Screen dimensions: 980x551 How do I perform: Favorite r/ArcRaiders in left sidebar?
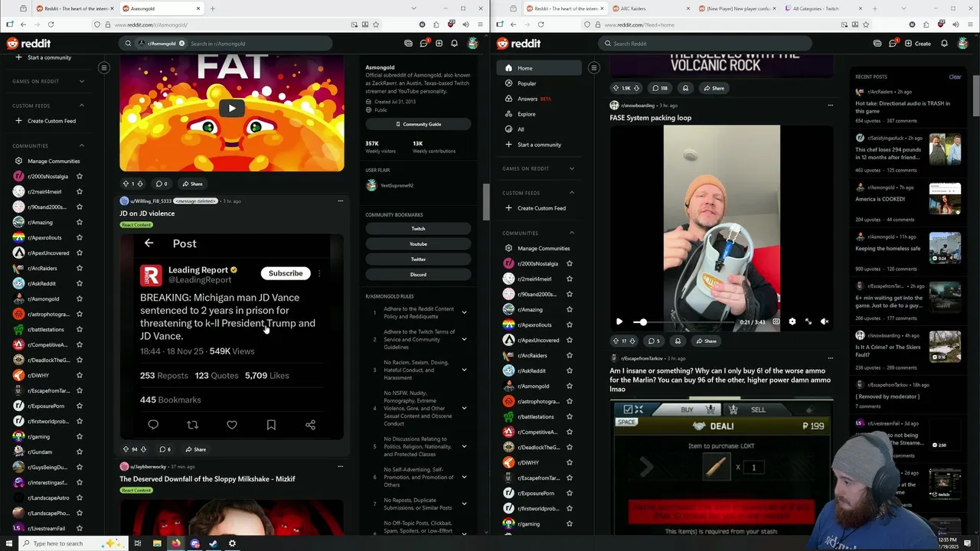80,269
